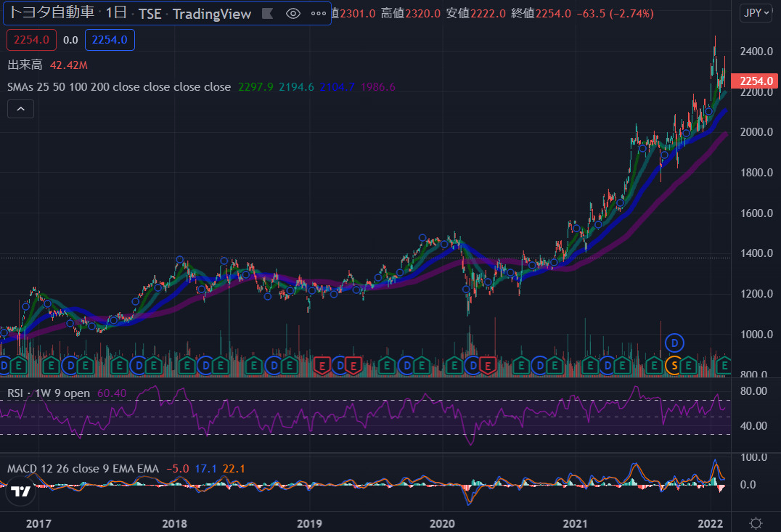Select the トヨタ自動車 symbol name
The width and height of the screenshot is (781, 532).
[52, 12]
